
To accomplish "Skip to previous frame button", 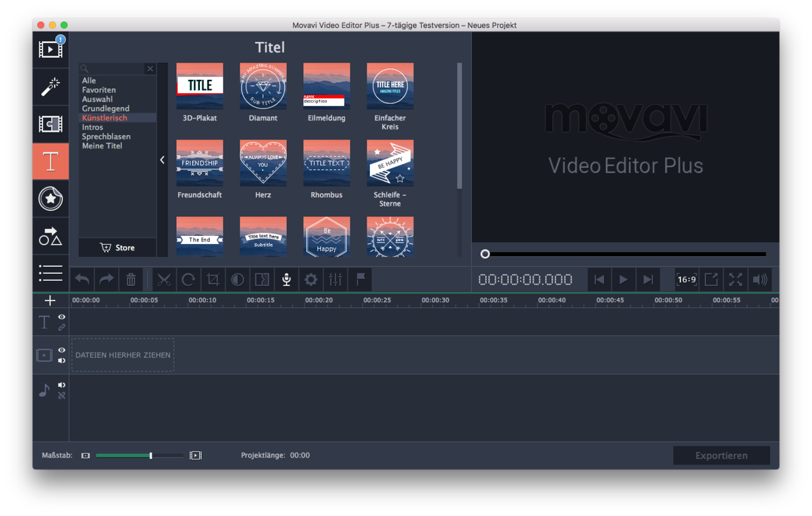I will tap(599, 280).
